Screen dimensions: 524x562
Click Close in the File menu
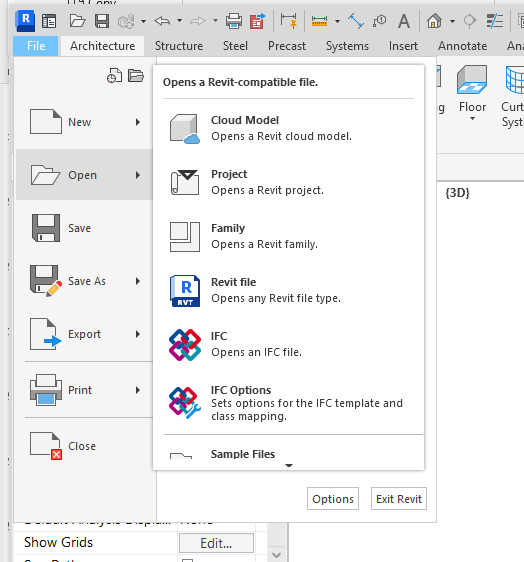pos(85,446)
